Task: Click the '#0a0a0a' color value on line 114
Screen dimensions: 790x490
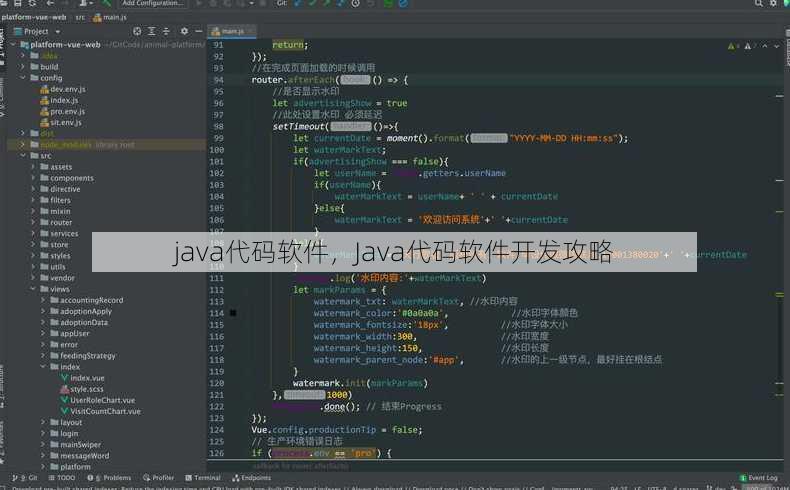Action: pos(420,313)
